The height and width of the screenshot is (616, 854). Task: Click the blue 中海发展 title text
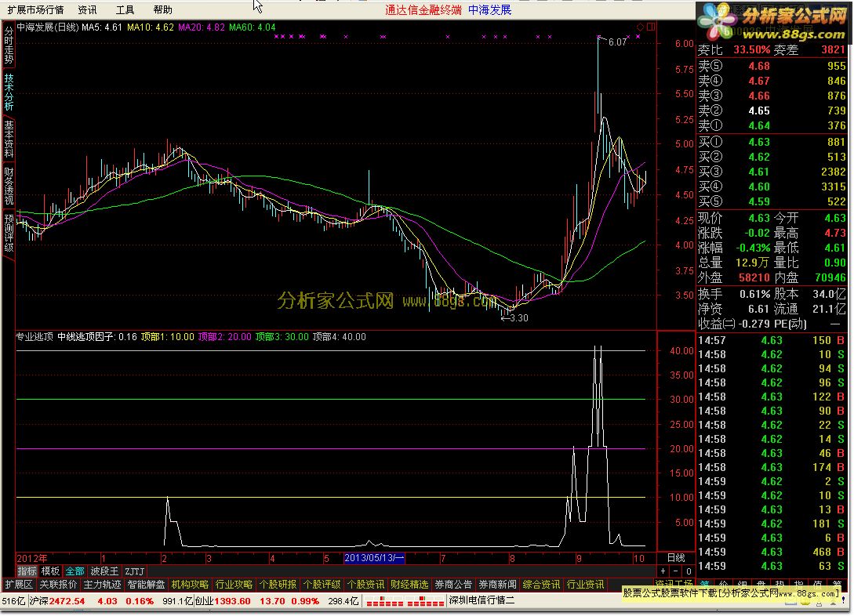pos(489,9)
